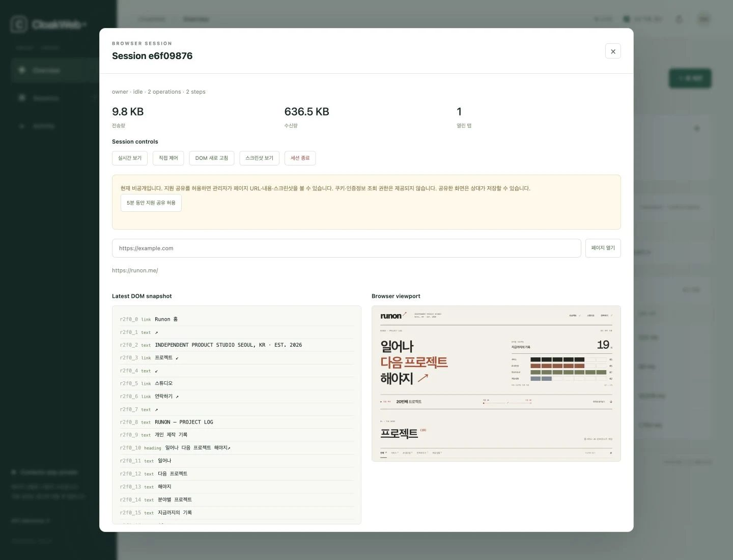The width and height of the screenshot is (733, 560).
Task: Close the Session e6f09876 dialog
Action: (613, 51)
